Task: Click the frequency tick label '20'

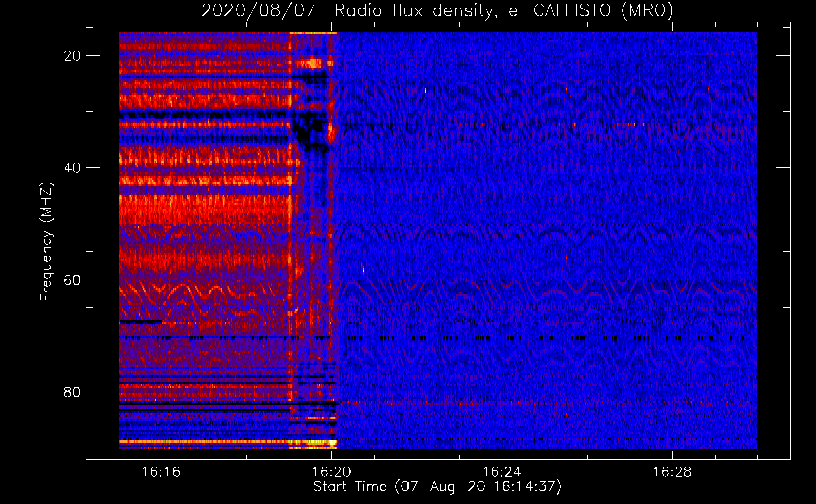Action: point(72,56)
